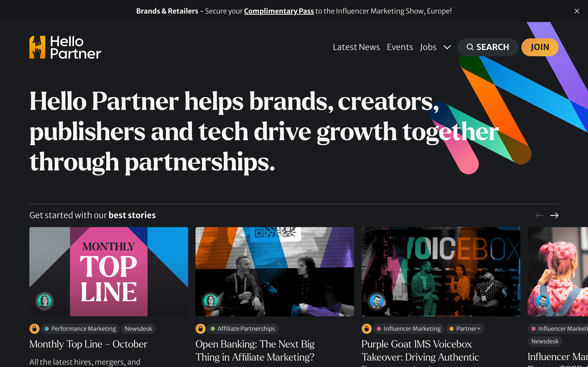The width and height of the screenshot is (588, 367).
Task: Open the Open Banking article thumbnail
Action: [274, 272]
